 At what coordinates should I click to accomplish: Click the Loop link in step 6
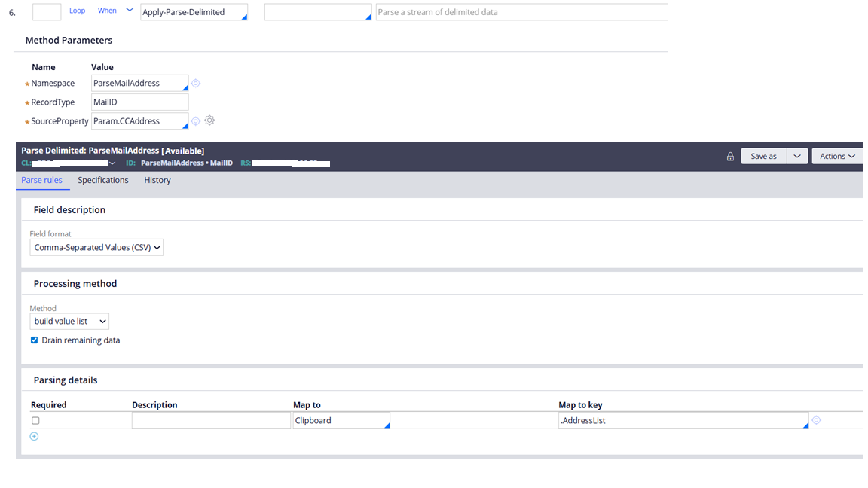[x=78, y=11]
